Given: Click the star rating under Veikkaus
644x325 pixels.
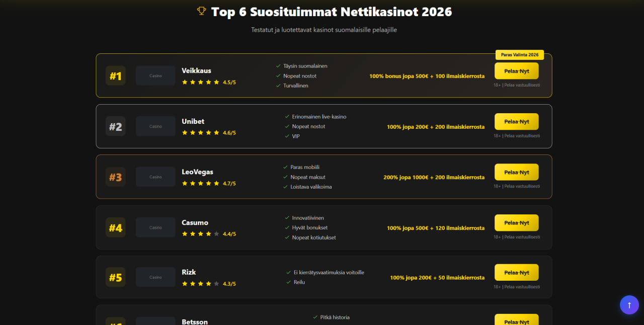Looking at the screenshot, I should (x=201, y=82).
